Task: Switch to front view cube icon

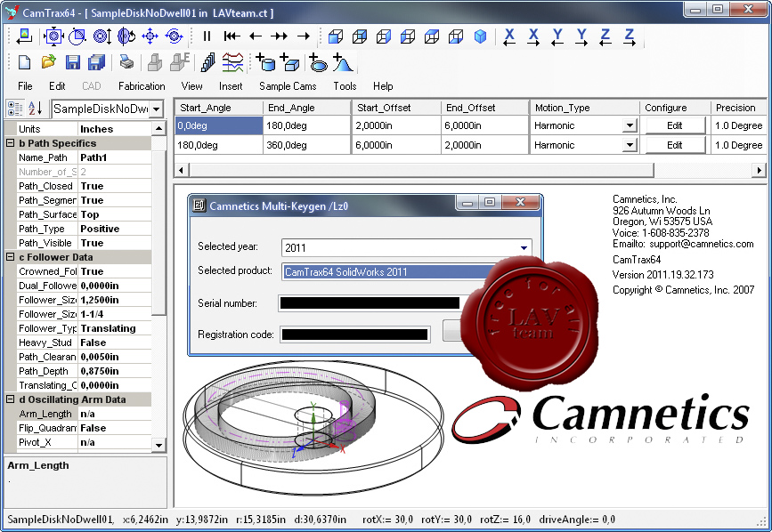Action: tap(336, 36)
